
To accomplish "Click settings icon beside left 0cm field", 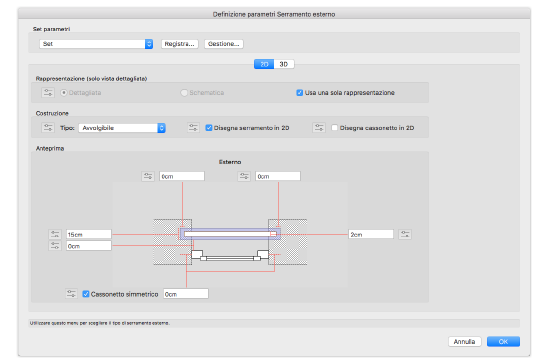I will [55, 245].
